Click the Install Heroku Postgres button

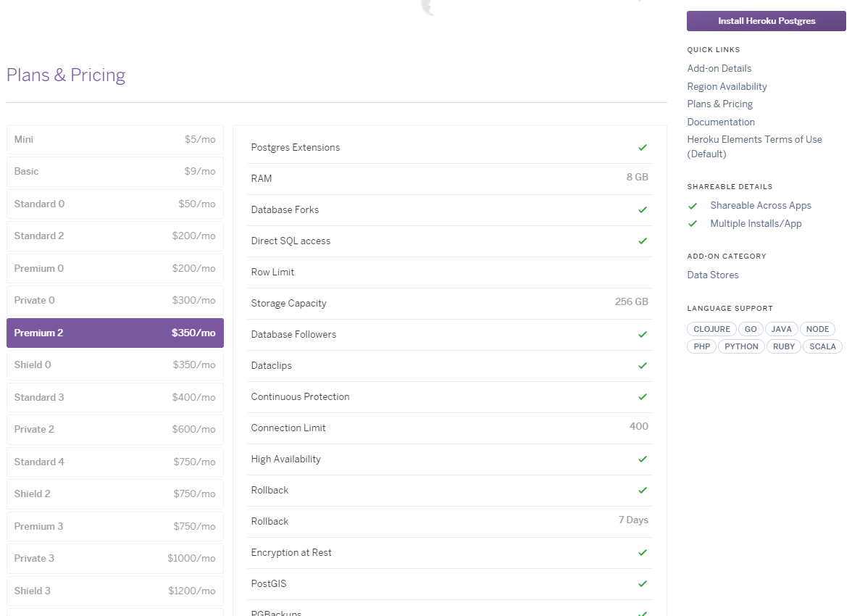tap(766, 21)
